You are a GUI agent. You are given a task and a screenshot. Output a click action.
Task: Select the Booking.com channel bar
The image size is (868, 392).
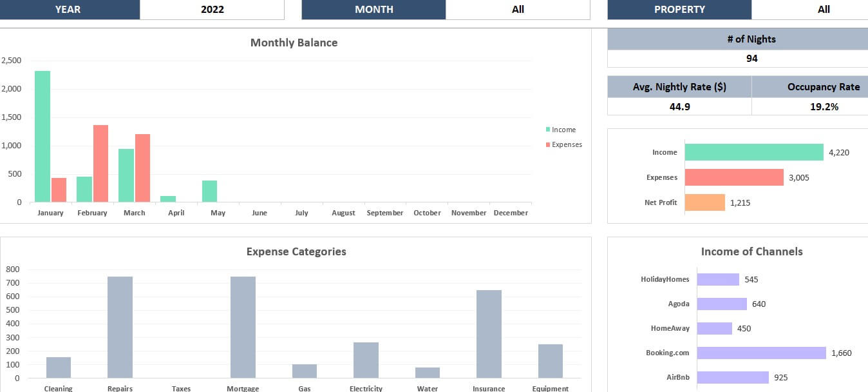pyautogui.click(x=762, y=353)
